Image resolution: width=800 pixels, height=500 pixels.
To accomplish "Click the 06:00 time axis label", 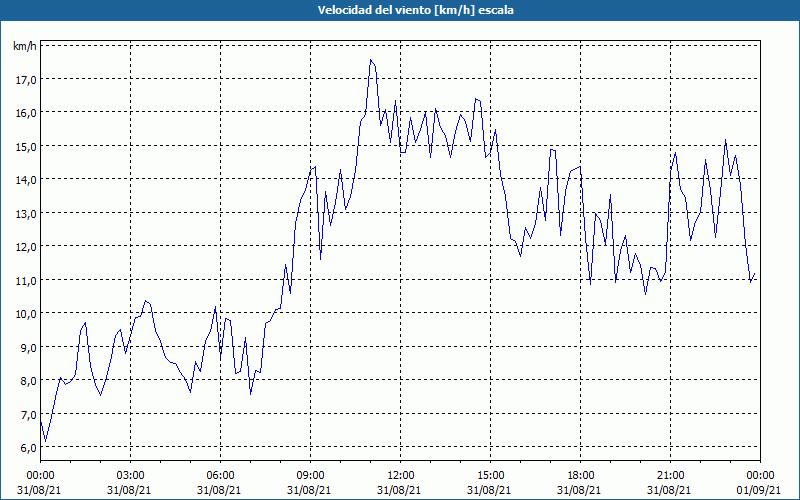I will point(220,476).
